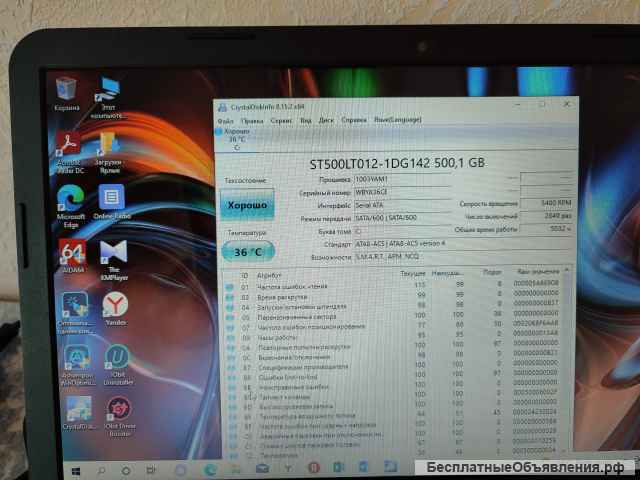
Task: Open Task View on the taskbar
Action: (x=151, y=471)
